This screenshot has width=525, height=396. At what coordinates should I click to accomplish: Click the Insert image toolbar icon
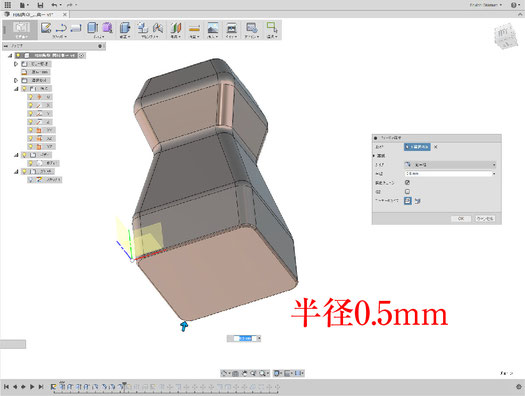pos(213,28)
